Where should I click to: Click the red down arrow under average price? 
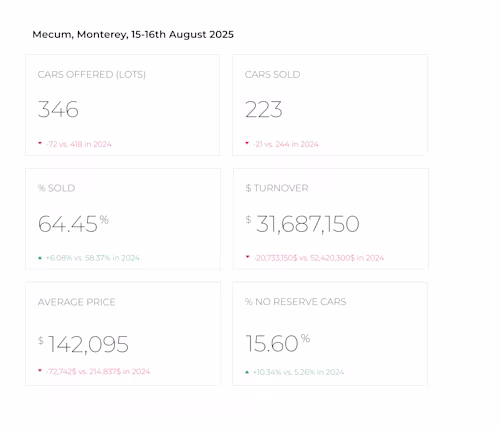(x=40, y=370)
